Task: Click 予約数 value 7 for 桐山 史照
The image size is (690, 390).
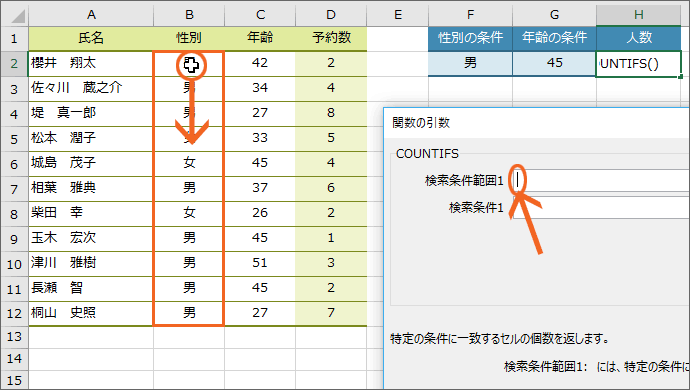Action: click(331, 313)
